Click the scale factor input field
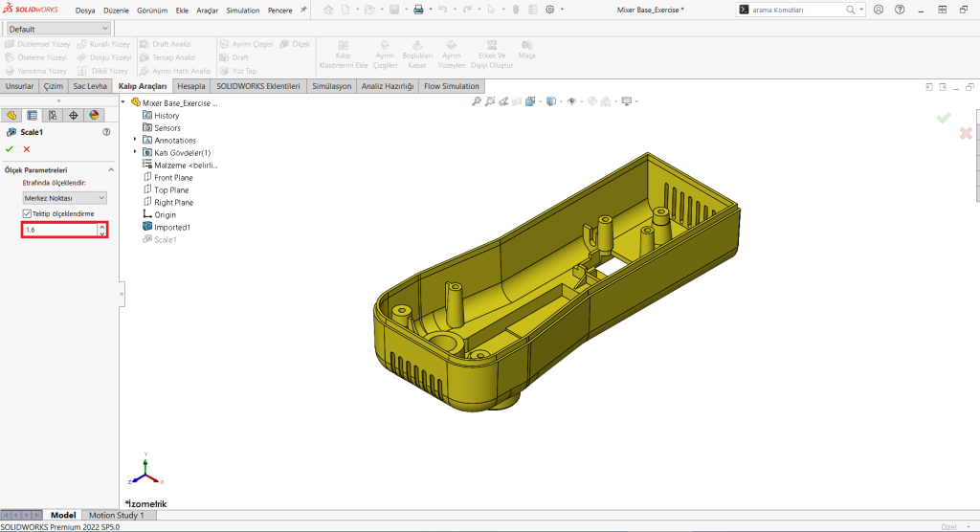Screen dimensions: 980x532 click(58, 230)
